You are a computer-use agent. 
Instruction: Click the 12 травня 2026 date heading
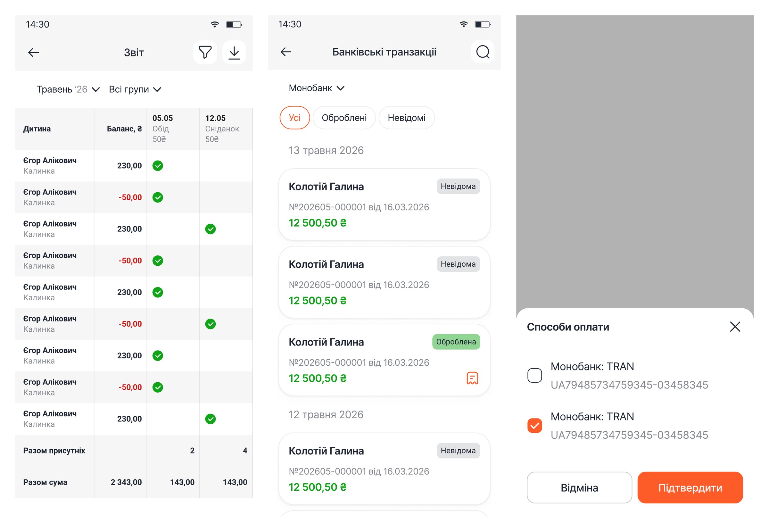tap(326, 414)
